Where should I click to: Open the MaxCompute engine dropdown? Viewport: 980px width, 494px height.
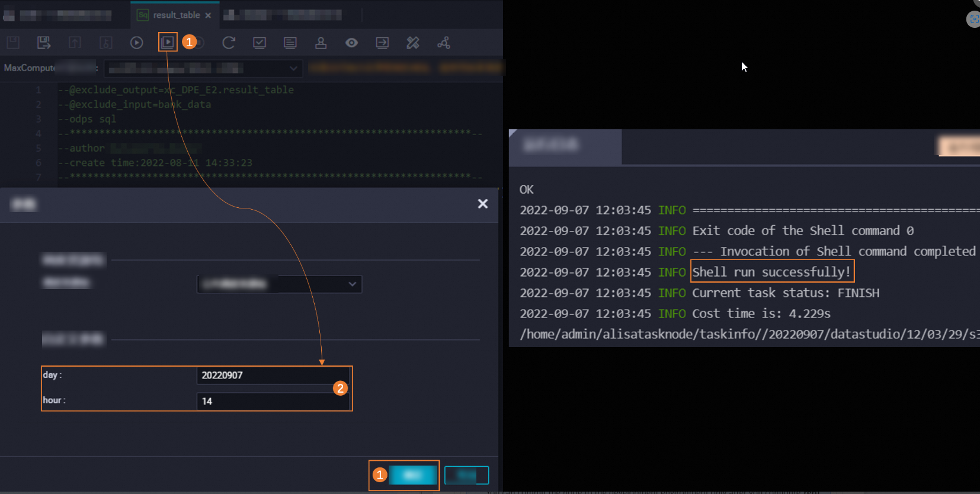pyautogui.click(x=203, y=68)
